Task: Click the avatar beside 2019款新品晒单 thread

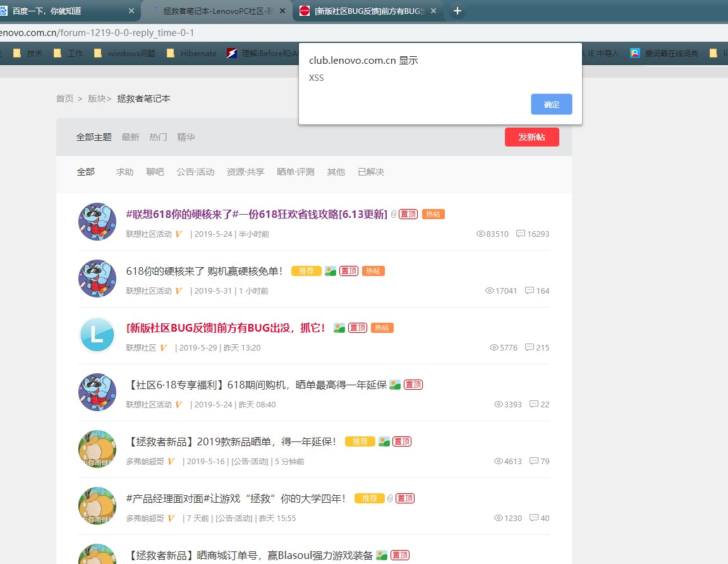Action: point(97,449)
